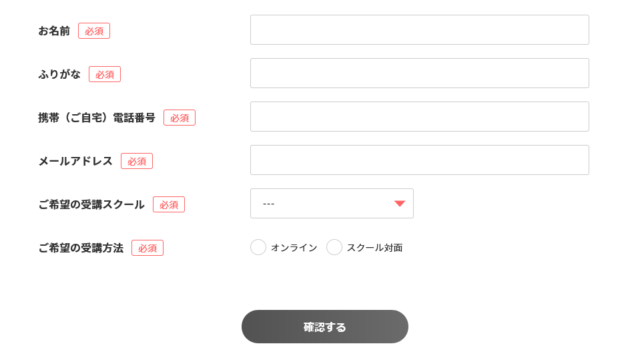Click the 携帯（ご自宅）電話番号 label
This screenshot has width=640, height=360.
click(97, 118)
